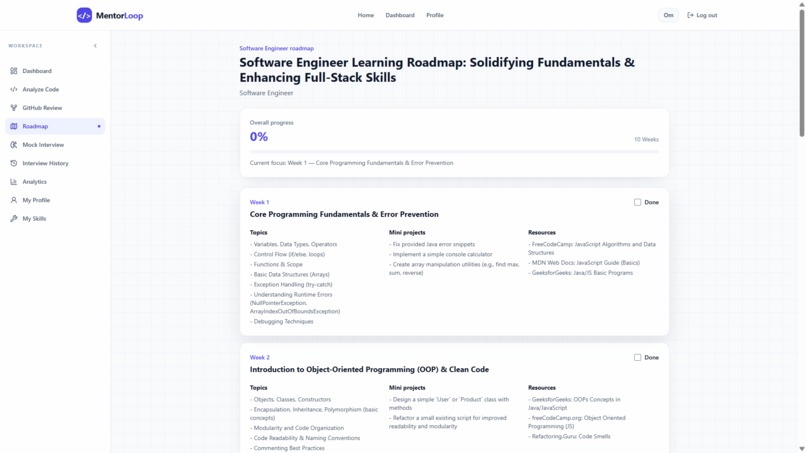Click Core Programming Fundamentals & Error Prevention heading
The height and width of the screenshot is (453, 806).
point(344,214)
